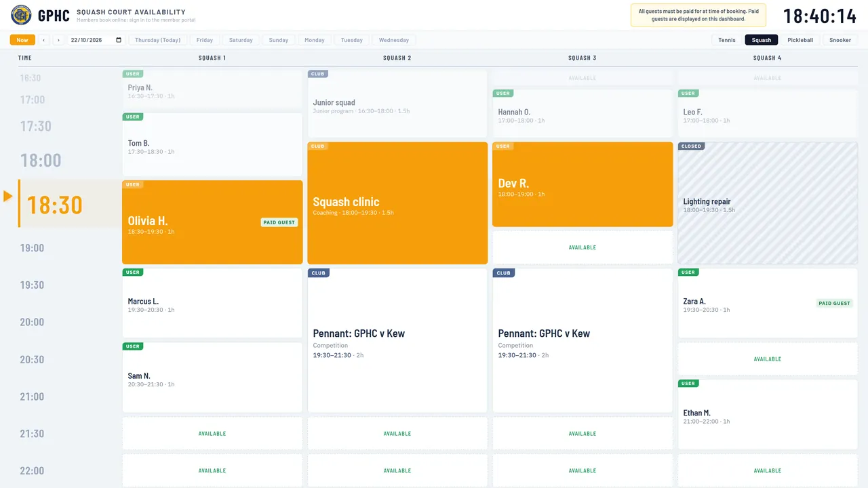Open the Squash clinic booking block

tap(397, 203)
